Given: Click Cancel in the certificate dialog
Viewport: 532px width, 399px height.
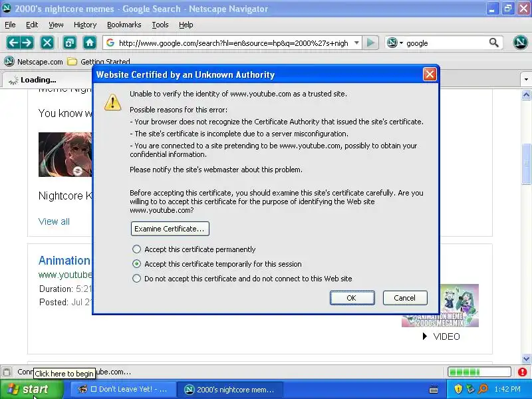Looking at the screenshot, I should tap(405, 298).
